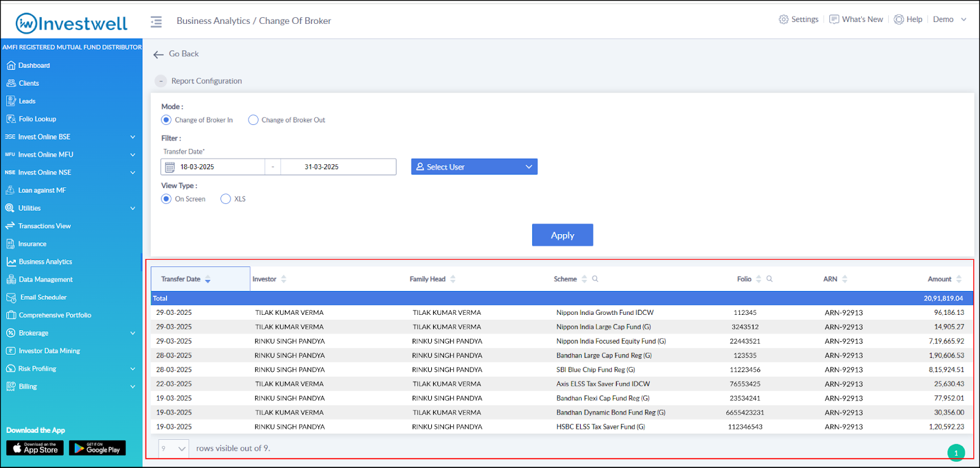Expand the Risk Profiling menu
Image resolution: width=980 pixels, height=468 pixels.
(133, 369)
